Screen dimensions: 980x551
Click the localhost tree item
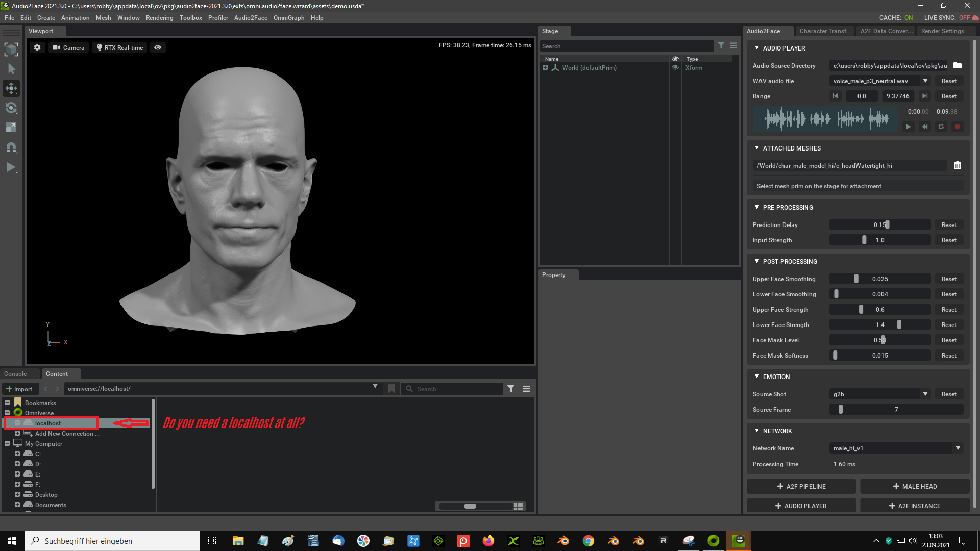pos(48,422)
